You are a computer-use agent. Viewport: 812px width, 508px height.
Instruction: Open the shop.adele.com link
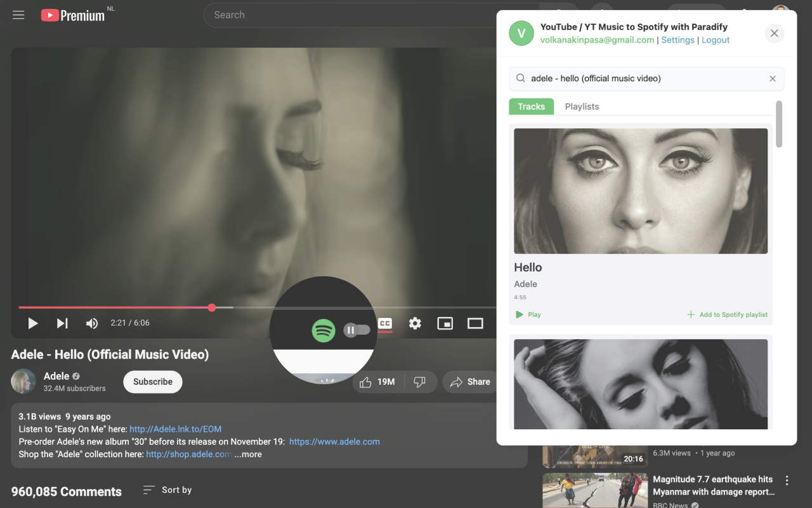188,454
